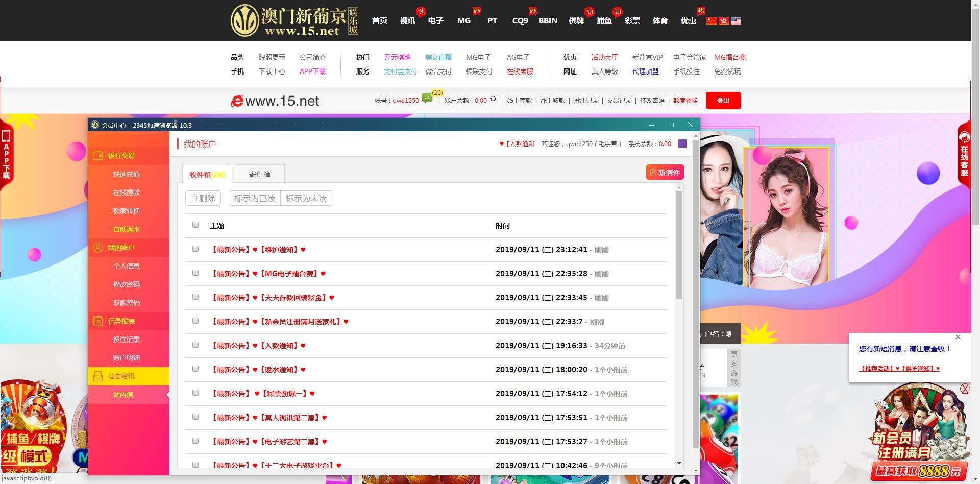980x484 pixels.
Task: Click the www.15.net logo with red e
Action: (x=275, y=101)
